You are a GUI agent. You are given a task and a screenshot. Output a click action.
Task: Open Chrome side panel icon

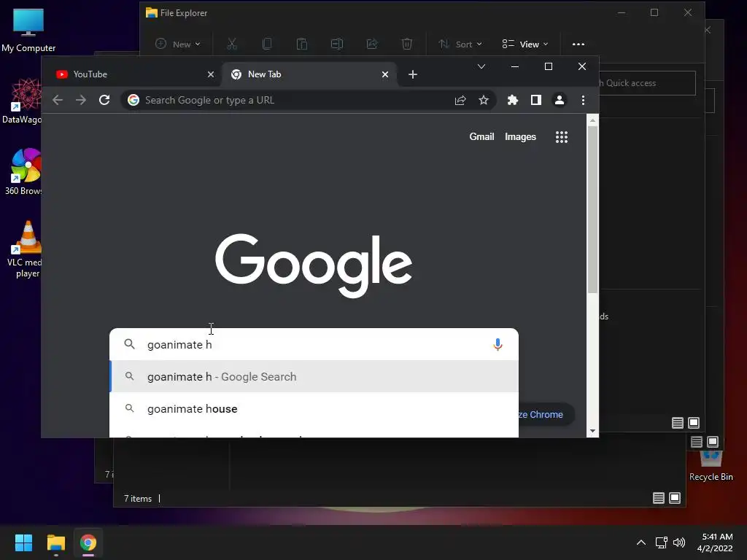click(536, 100)
